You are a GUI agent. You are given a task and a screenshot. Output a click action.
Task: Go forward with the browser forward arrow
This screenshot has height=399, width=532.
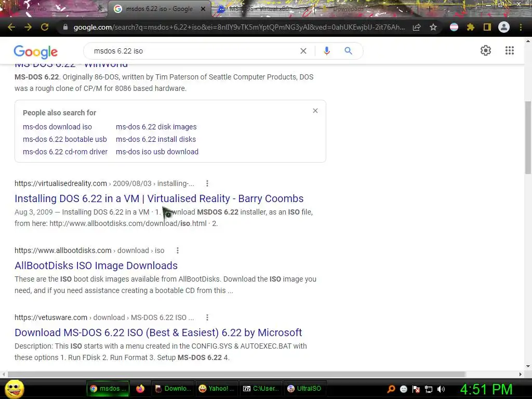point(28,27)
